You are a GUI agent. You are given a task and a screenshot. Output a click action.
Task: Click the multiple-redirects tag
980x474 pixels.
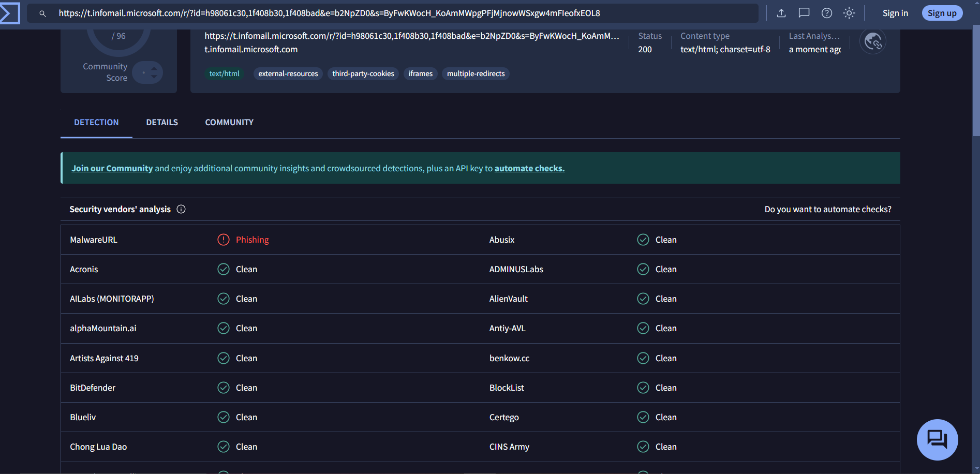tap(476, 73)
